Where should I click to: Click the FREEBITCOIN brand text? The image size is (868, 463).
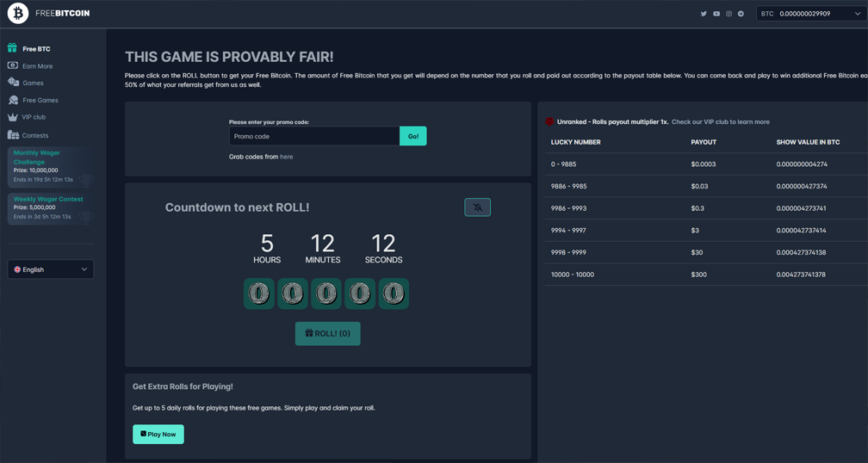pyautogui.click(x=63, y=13)
